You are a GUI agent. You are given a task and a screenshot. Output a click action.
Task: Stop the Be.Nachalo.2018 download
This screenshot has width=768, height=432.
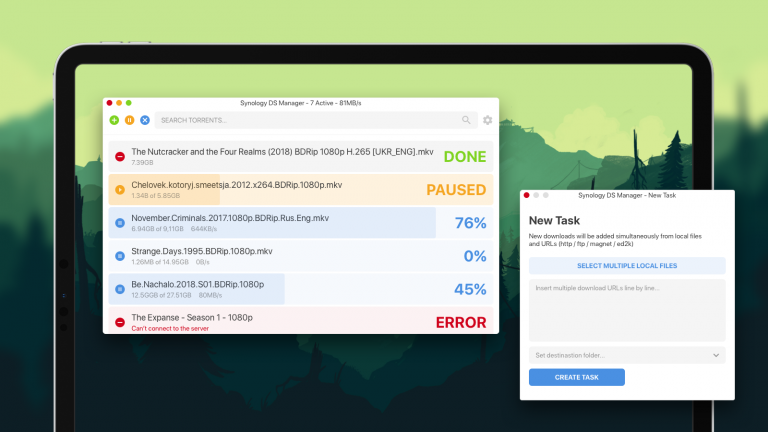(x=120, y=289)
